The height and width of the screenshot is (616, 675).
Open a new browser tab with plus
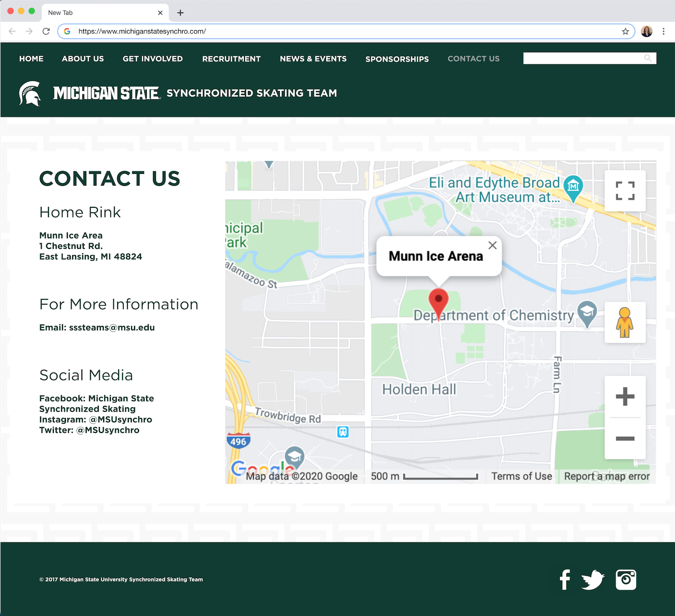tap(180, 13)
